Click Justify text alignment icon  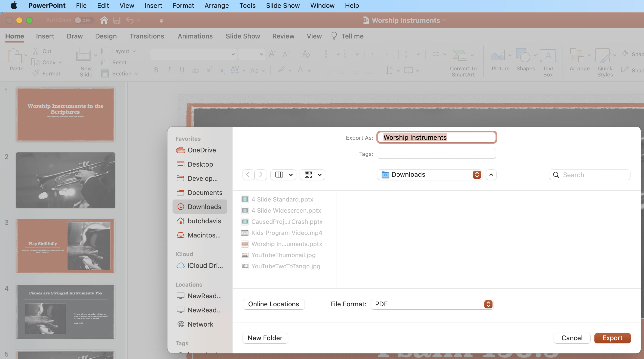(368, 70)
